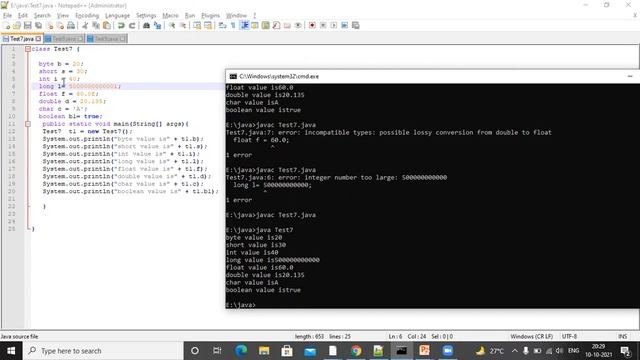Stop macro recording icon
Image resolution: width=640 pixels, height=360 pixels.
(x=323, y=25)
